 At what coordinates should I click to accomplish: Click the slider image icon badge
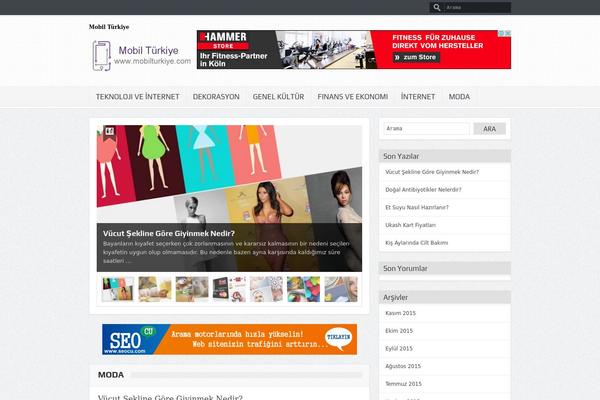(x=110, y=131)
